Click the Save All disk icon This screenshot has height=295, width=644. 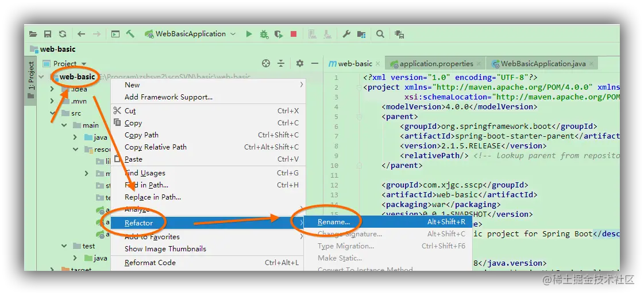(x=48, y=34)
